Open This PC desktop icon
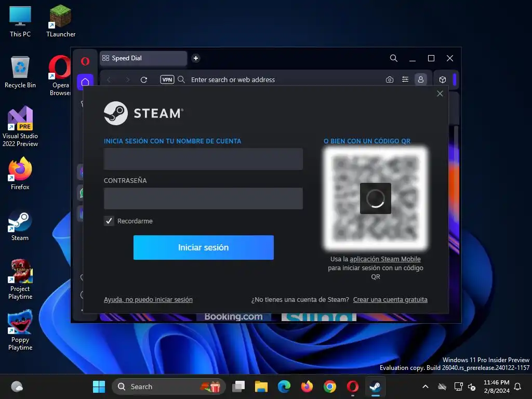 click(20, 21)
